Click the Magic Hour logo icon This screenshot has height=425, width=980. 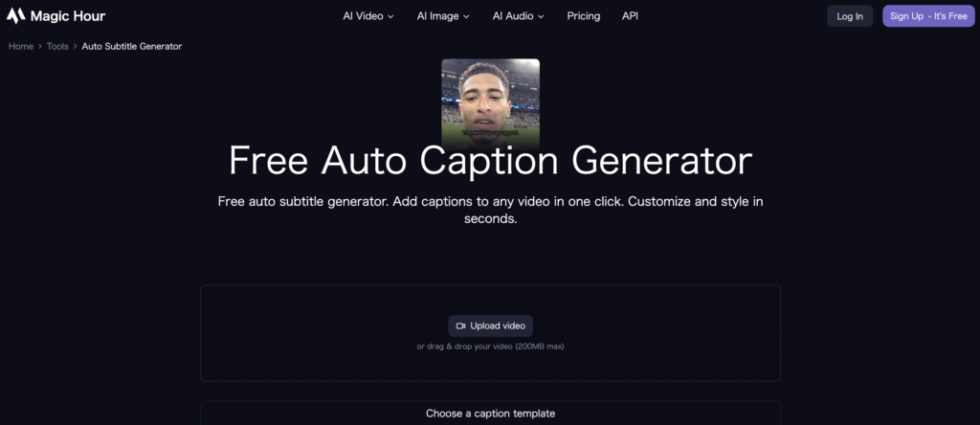15,16
